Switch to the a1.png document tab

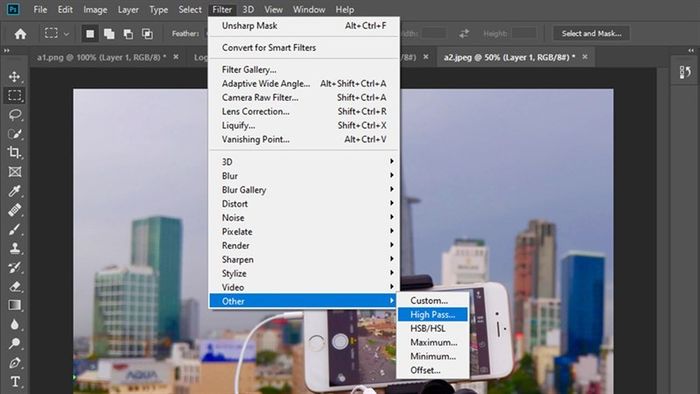click(101, 57)
